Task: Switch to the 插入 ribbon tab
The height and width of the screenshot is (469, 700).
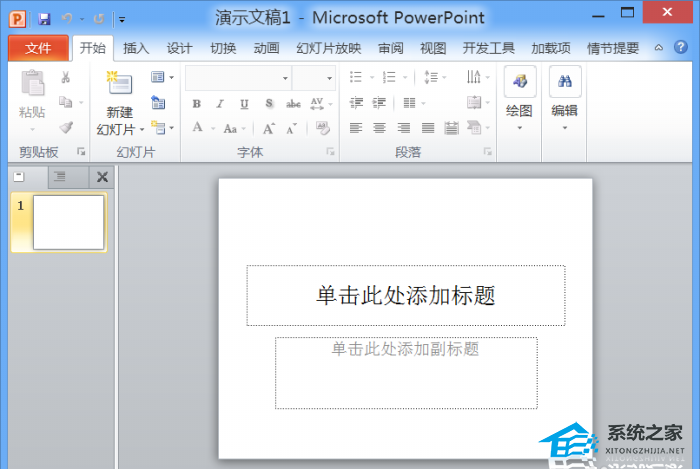Action: tap(136, 48)
